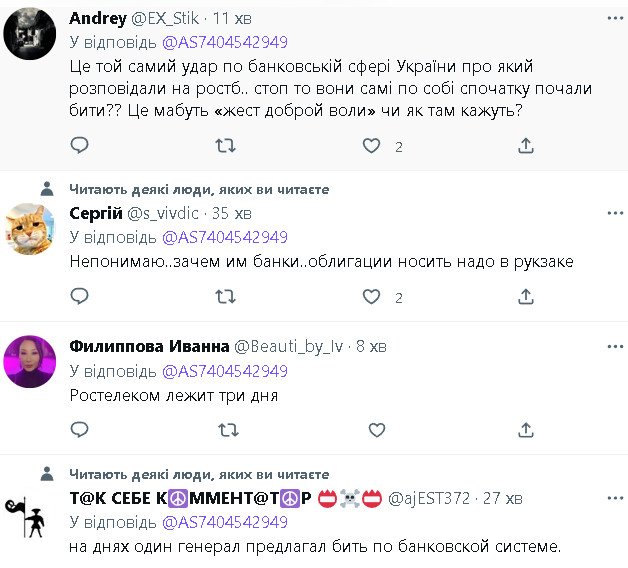The height and width of the screenshot is (568, 628).
Task: Like Филиппова Иванна's tweet
Action: pyautogui.click(x=371, y=430)
